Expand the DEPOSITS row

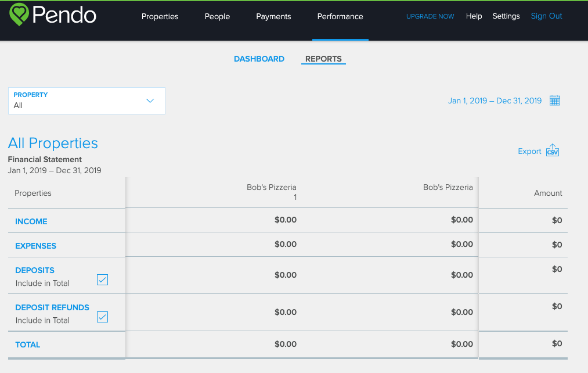coord(35,270)
